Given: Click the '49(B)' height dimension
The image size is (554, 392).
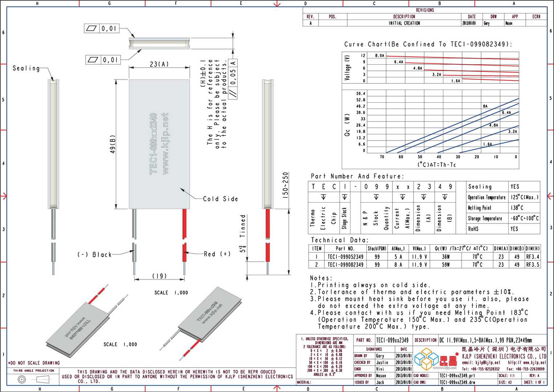Looking at the screenshot, I should pos(112,144).
